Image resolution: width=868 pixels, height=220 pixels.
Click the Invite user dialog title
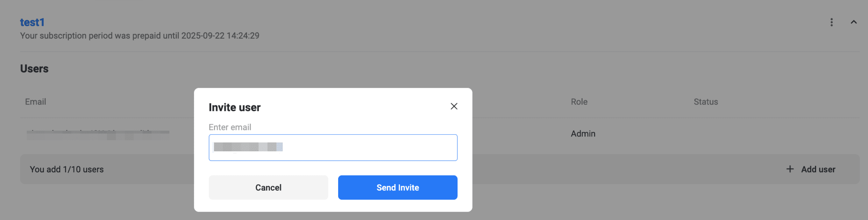tap(234, 107)
